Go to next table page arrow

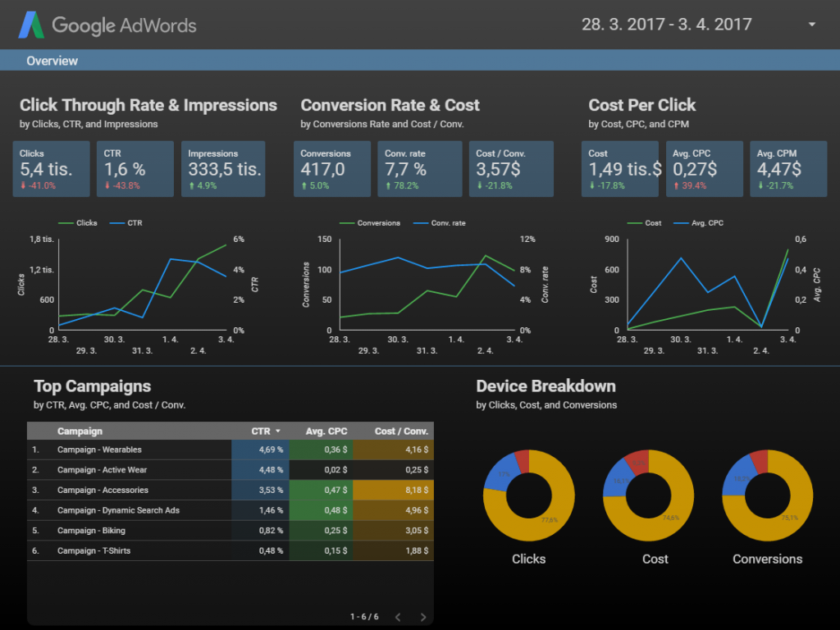(423, 616)
